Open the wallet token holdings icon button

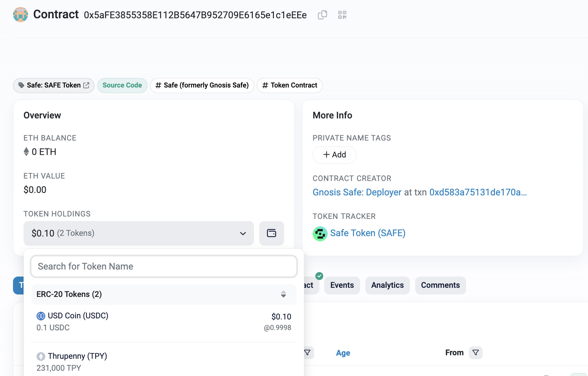(272, 233)
